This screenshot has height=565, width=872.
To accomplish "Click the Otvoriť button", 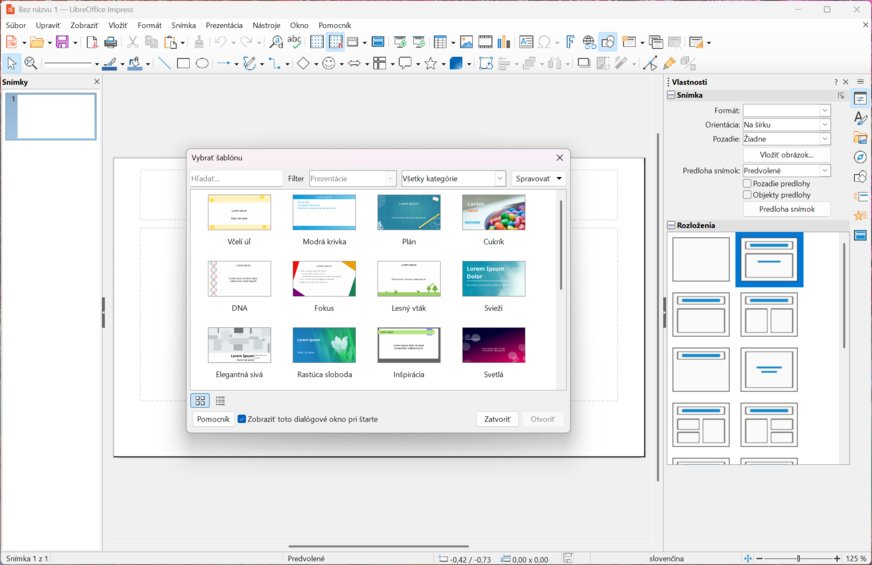I will pyautogui.click(x=543, y=419).
